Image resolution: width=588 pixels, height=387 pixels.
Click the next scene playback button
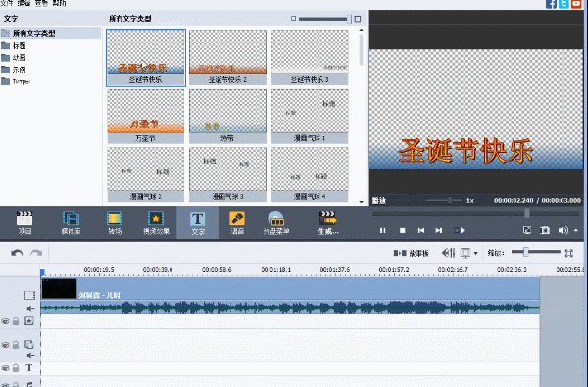click(460, 230)
